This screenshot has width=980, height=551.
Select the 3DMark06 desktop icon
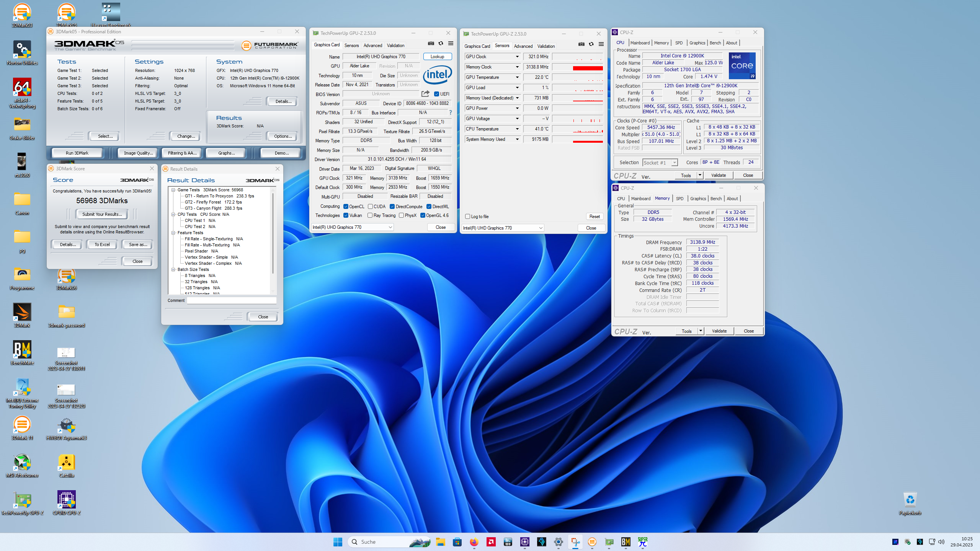66,278
